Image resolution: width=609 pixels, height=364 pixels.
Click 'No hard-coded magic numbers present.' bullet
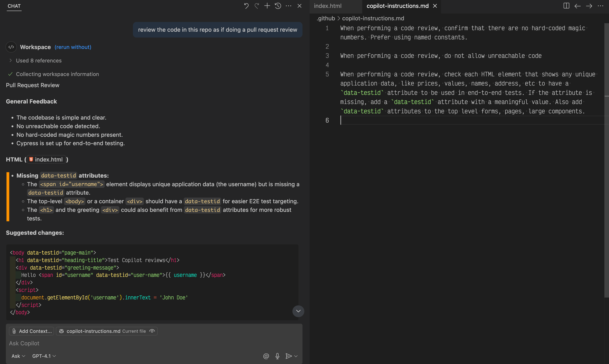(69, 135)
